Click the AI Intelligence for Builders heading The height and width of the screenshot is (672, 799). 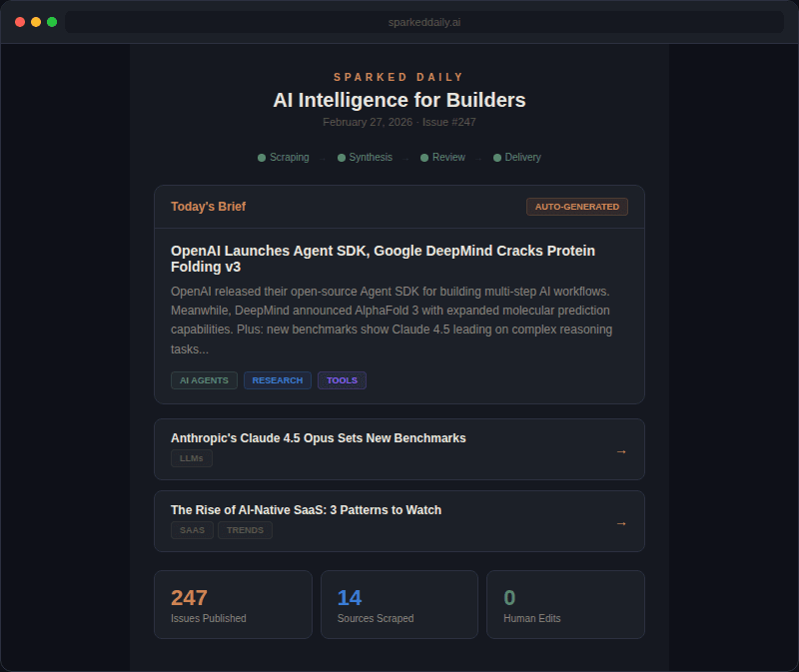(x=399, y=101)
